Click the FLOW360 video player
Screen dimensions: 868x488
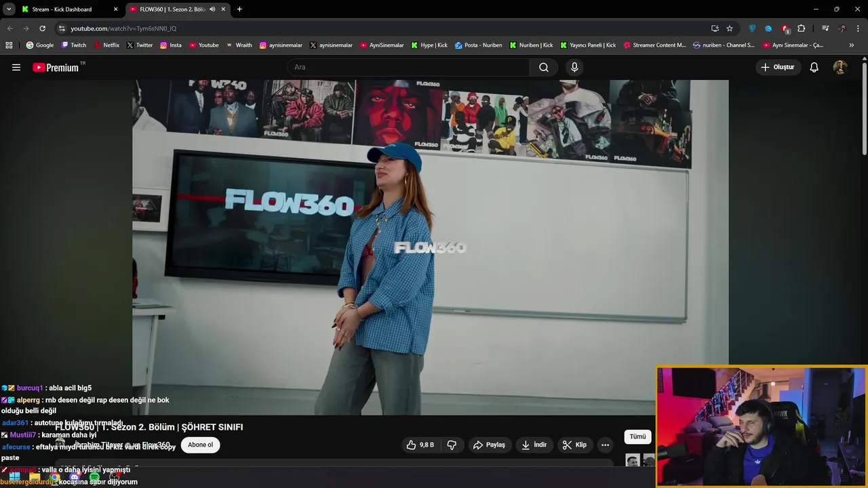(430, 247)
